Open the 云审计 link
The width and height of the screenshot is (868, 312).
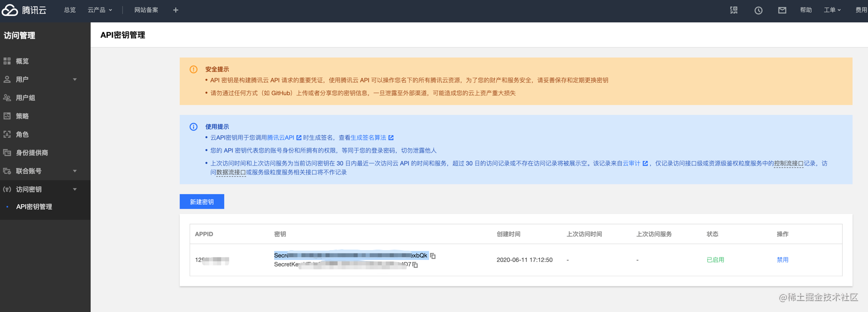(631, 163)
